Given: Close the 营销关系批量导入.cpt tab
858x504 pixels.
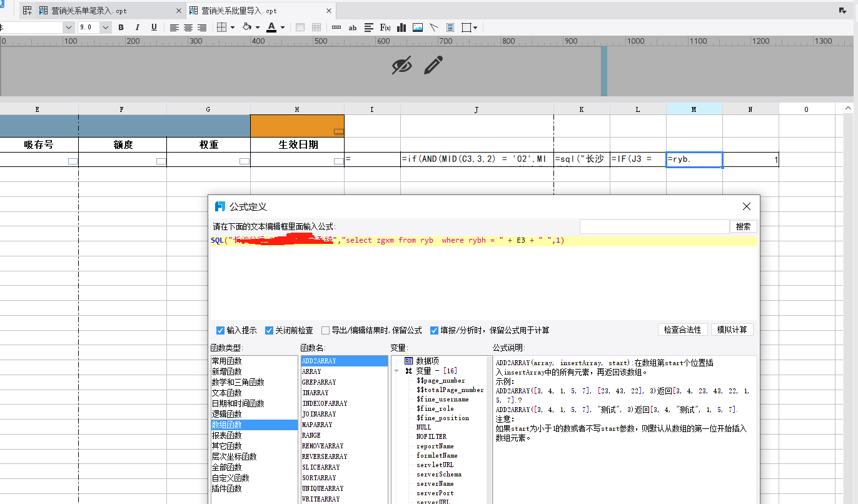Looking at the screenshot, I should tap(329, 11).
